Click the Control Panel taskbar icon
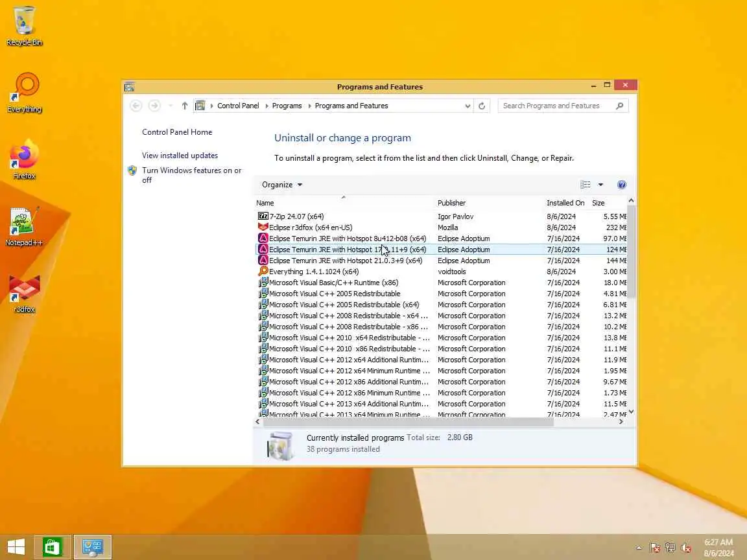This screenshot has height=560, width=747. 93,546
